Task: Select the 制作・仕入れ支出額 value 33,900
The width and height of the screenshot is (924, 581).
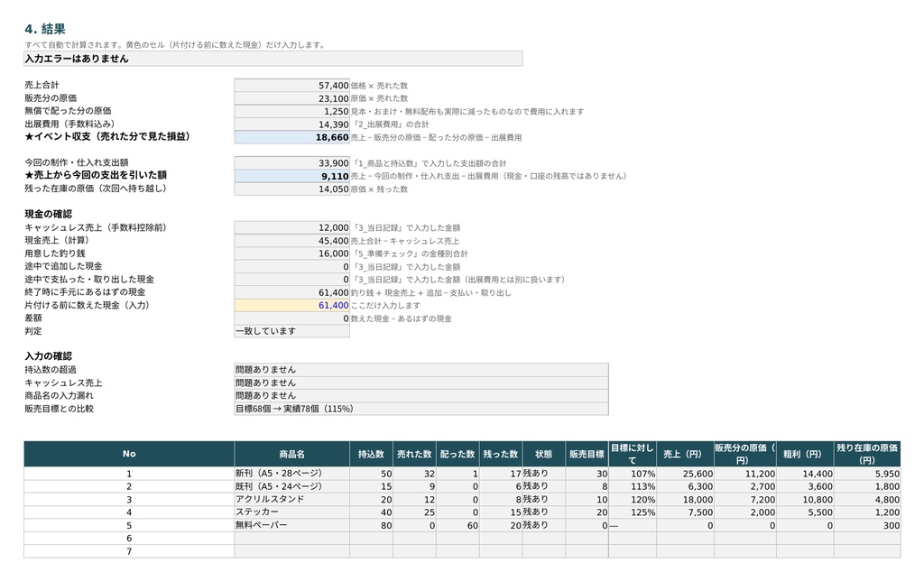Action: 291,163
